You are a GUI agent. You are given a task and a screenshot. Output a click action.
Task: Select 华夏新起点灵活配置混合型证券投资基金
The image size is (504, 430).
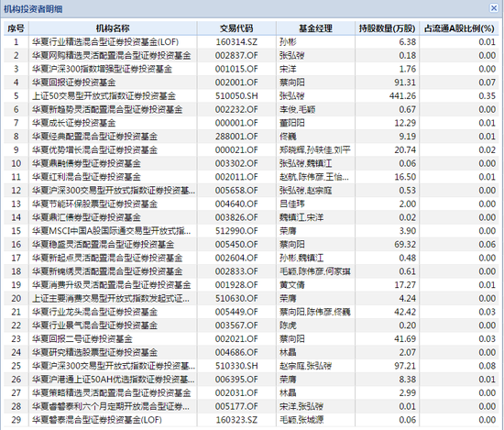[251, 258]
